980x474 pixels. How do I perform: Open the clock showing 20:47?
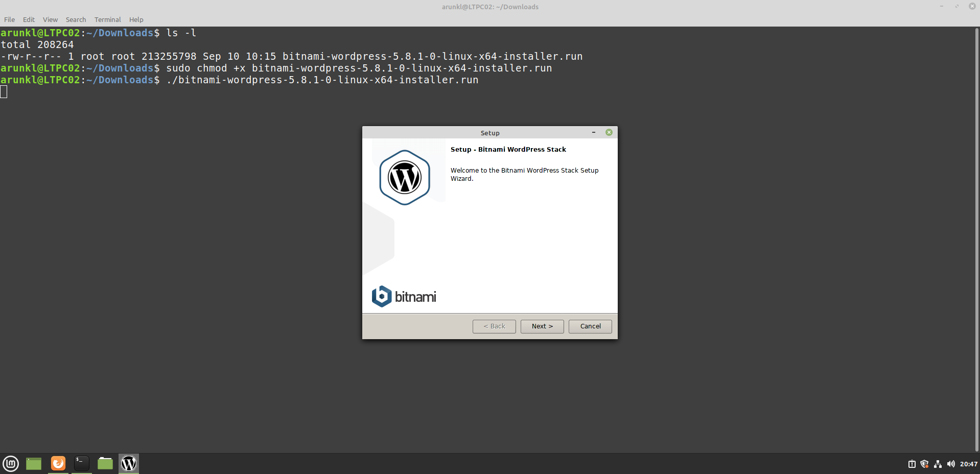click(968, 464)
